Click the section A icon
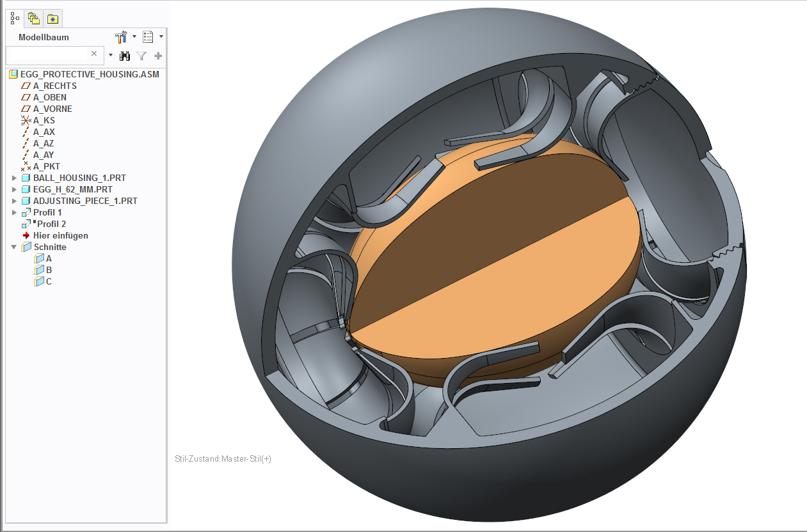This screenshot has height=532, width=807. pyautogui.click(x=39, y=258)
